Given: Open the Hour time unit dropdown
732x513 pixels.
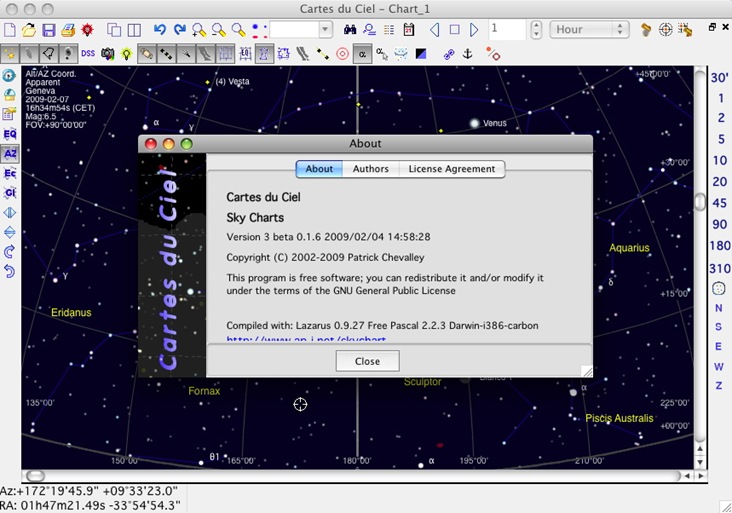Looking at the screenshot, I should click(589, 29).
